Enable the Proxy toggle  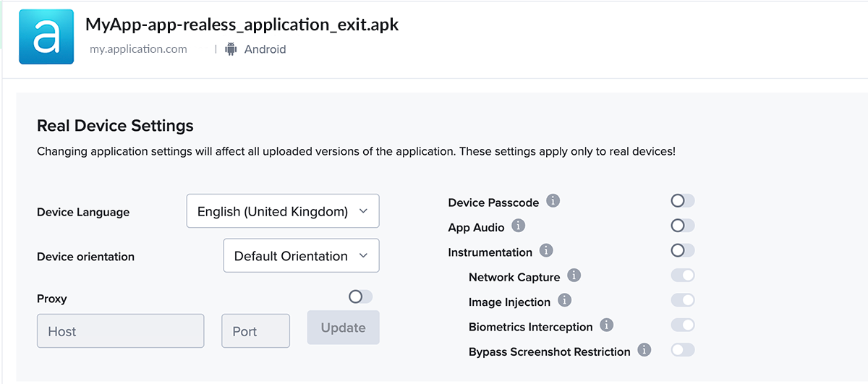360,297
